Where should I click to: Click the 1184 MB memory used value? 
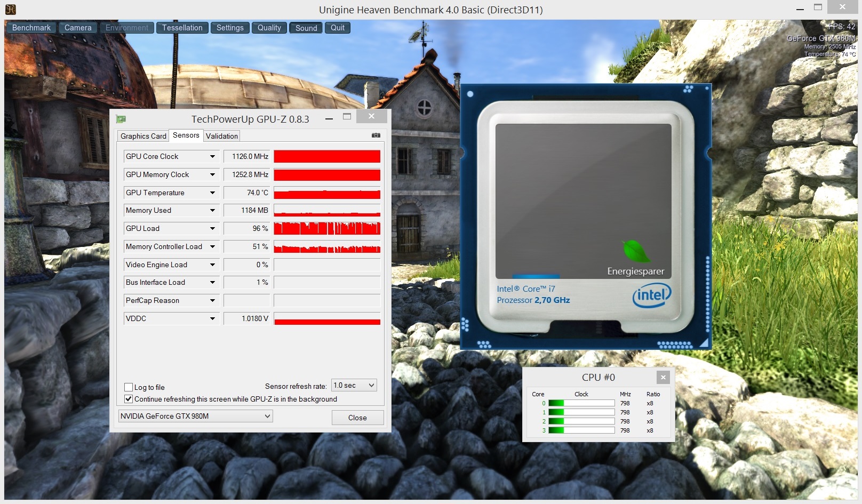(247, 210)
